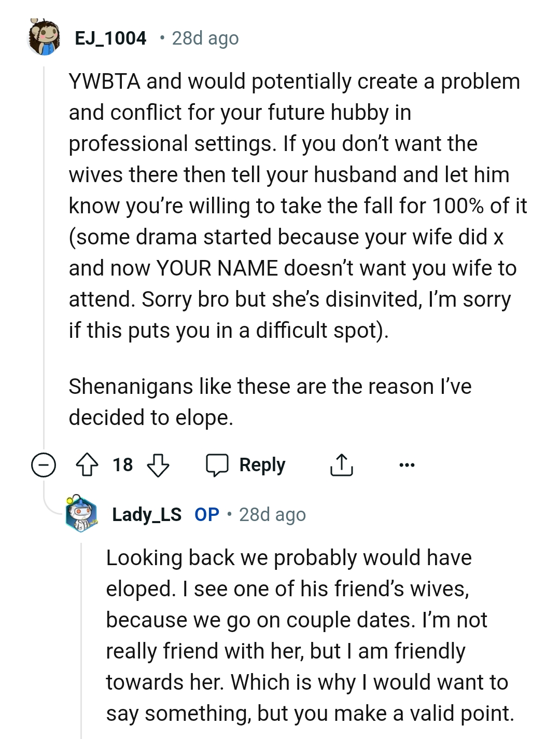Select the OP badge next to Lady_LS
This screenshot has height=739, width=560.
pyautogui.click(x=205, y=514)
